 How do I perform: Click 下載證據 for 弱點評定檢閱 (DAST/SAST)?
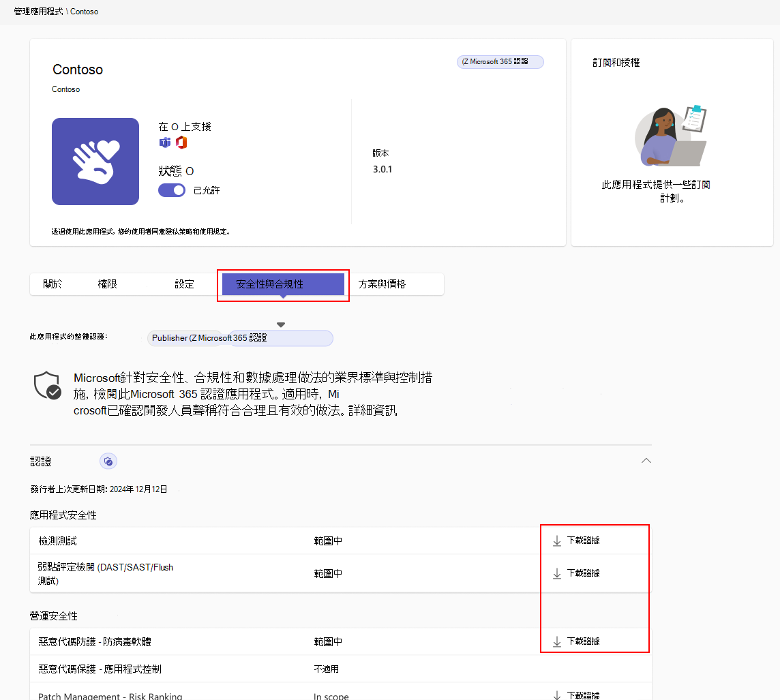584,573
